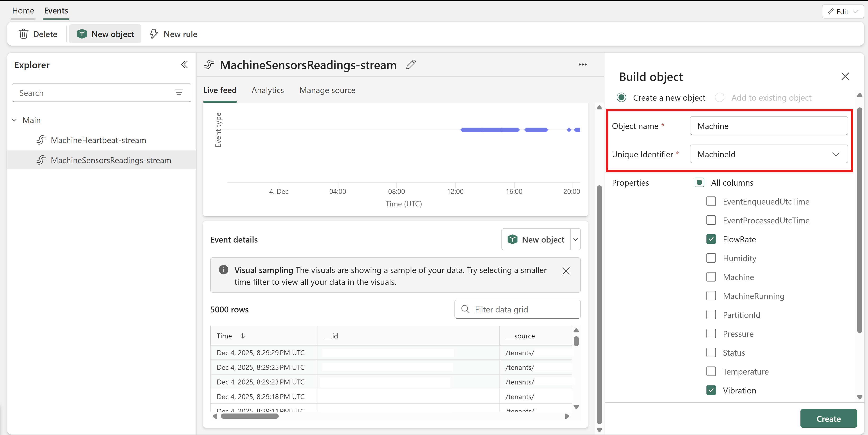
Task: Check the PartitionId property
Action: pyautogui.click(x=711, y=315)
